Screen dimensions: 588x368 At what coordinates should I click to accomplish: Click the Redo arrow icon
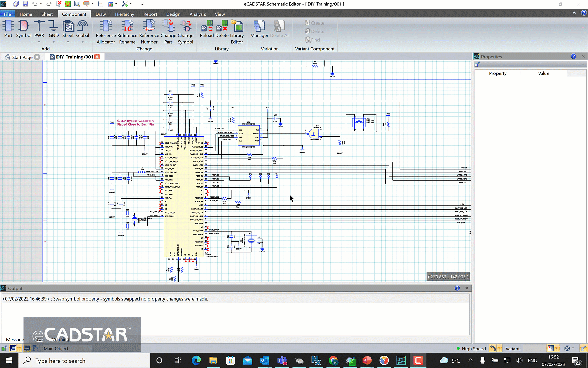point(49,4)
